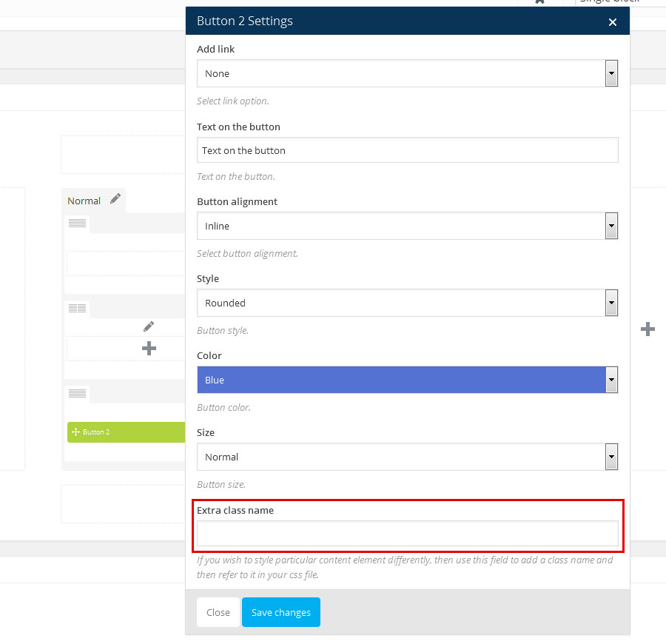Open the Style dropdown showing Rounded
This screenshot has width=666, height=644.
click(x=407, y=303)
